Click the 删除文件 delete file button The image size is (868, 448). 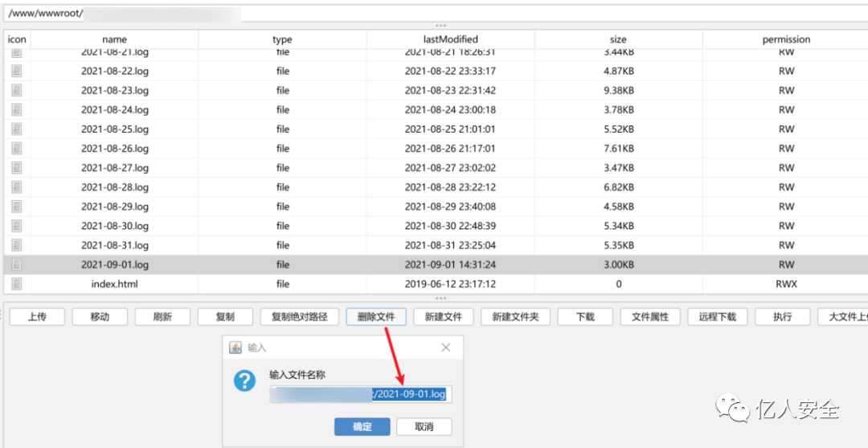click(x=376, y=317)
